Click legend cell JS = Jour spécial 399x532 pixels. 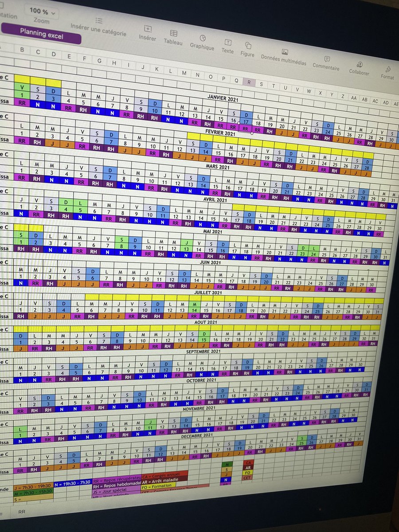(117, 491)
